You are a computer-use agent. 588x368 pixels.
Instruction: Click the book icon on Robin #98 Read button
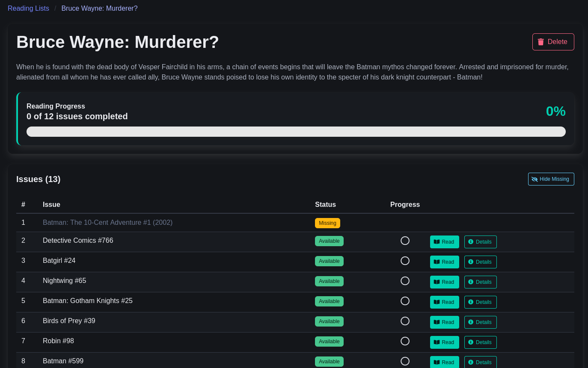(437, 342)
